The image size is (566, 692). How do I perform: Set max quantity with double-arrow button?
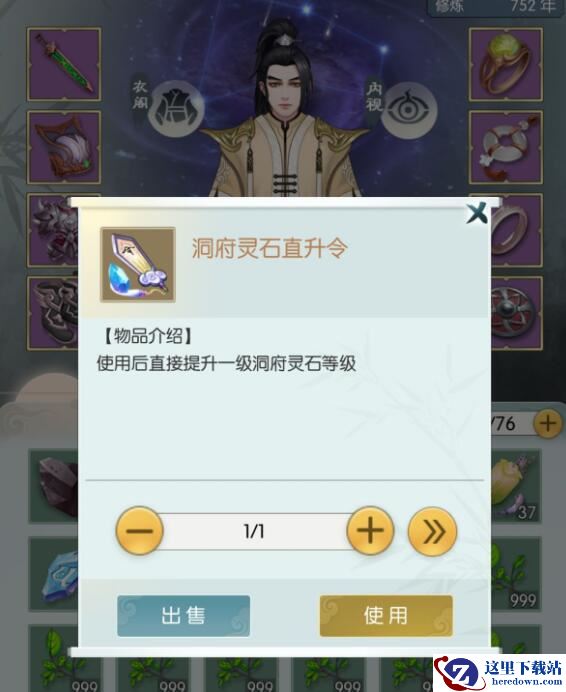pos(432,531)
